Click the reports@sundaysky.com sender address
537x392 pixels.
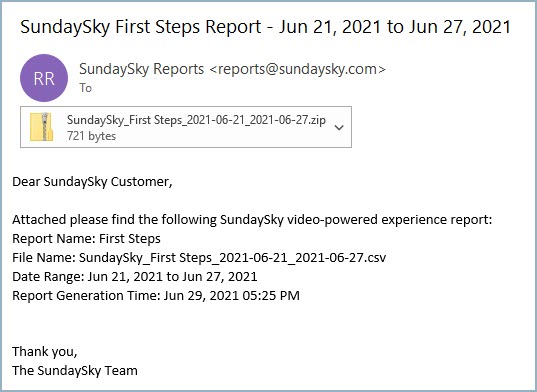297,69
